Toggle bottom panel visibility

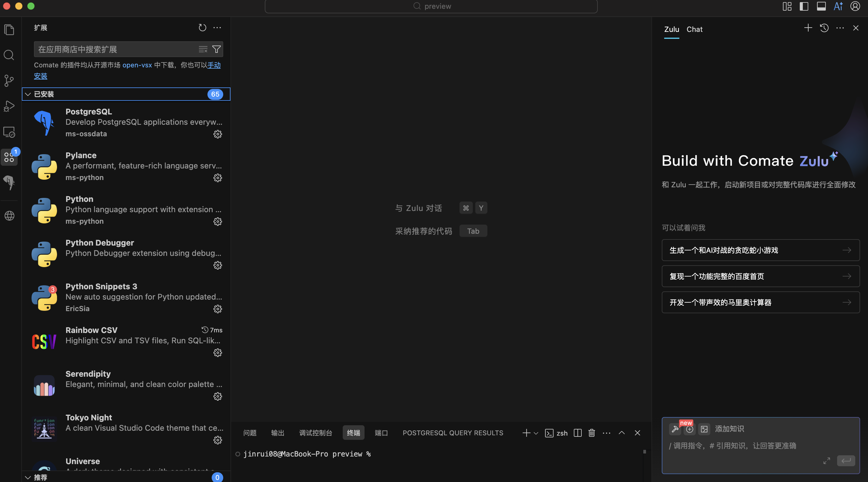click(x=821, y=6)
